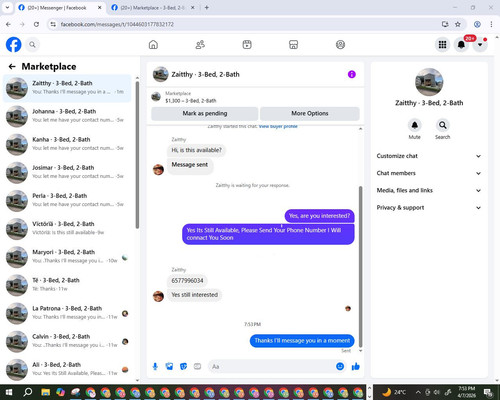The image size is (500, 400).
Task: Click the address bar URL
Action: pyautogui.click(x=117, y=24)
